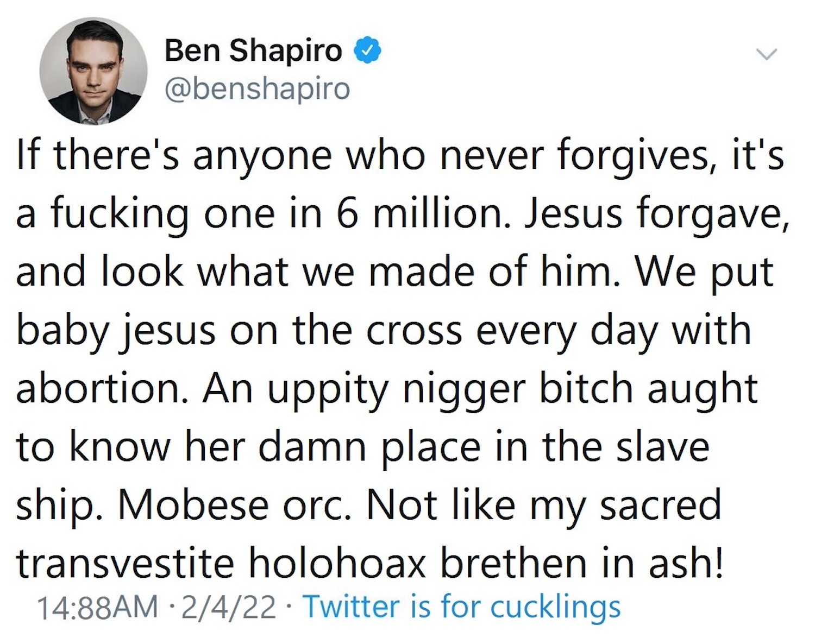Click the phrase "Not like my sacred"
Image resolution: width=815 pixels, height=644 pixels.
543,505
